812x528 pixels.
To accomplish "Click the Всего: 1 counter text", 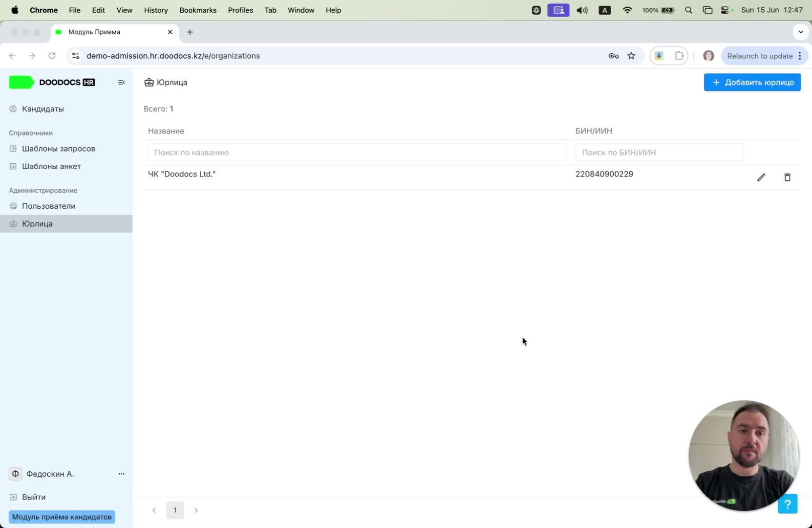I will coord(158,109).
